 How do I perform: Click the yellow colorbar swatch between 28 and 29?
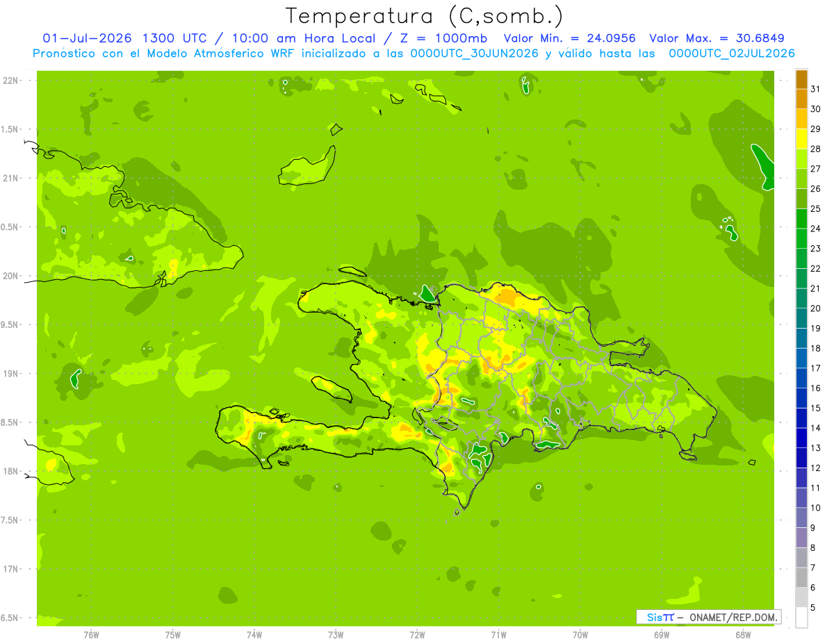pos(801,139)
